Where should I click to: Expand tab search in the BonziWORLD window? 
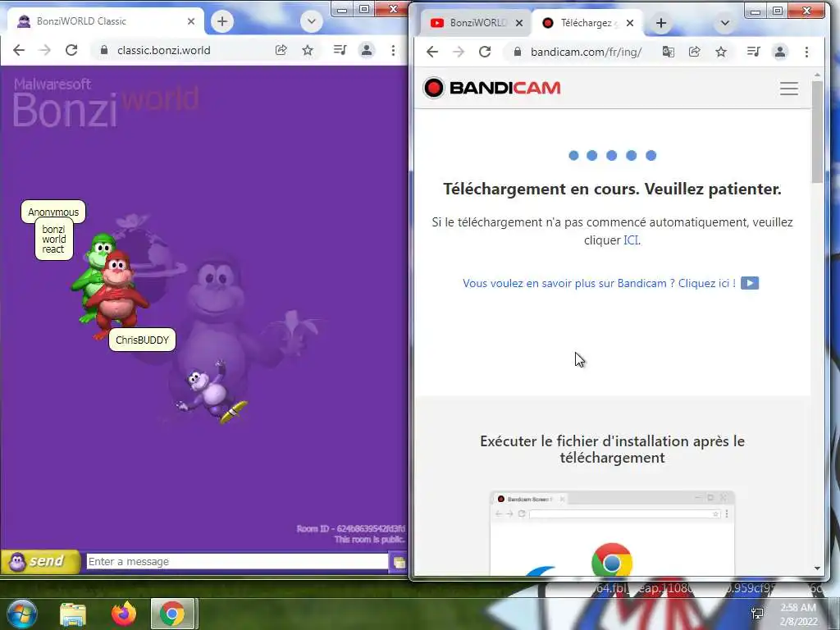pyautogui.click(x=311, y=22)
